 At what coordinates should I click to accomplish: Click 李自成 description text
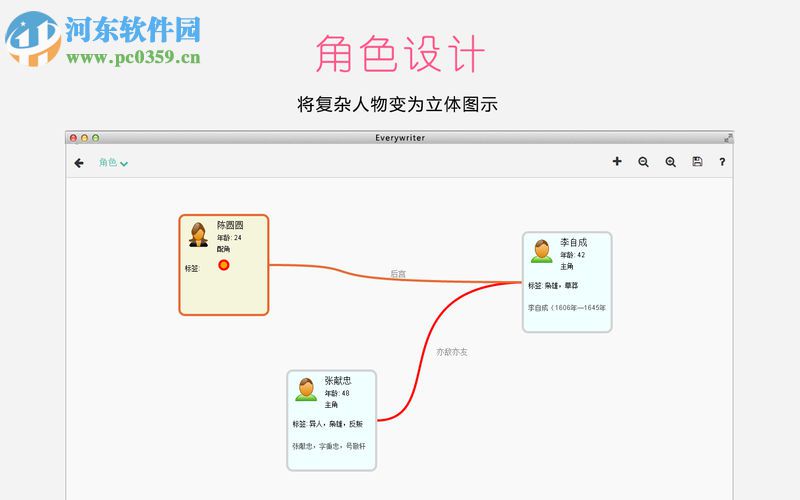point(567,308)
